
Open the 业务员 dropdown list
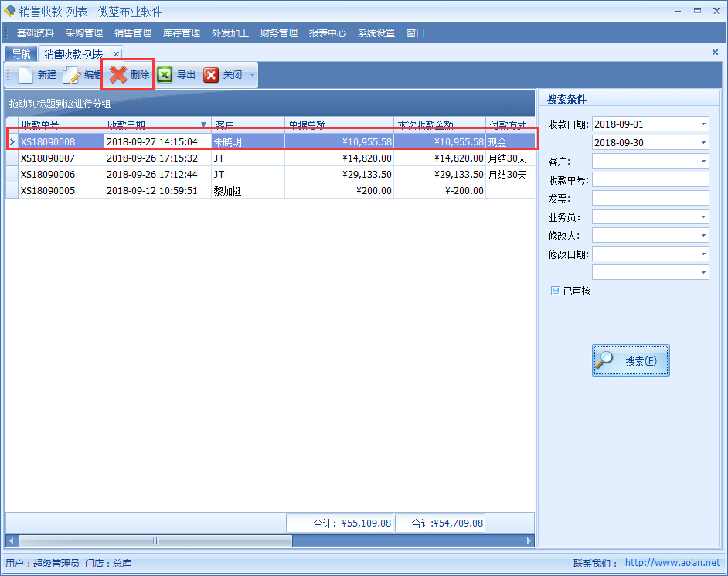(703, 217)
